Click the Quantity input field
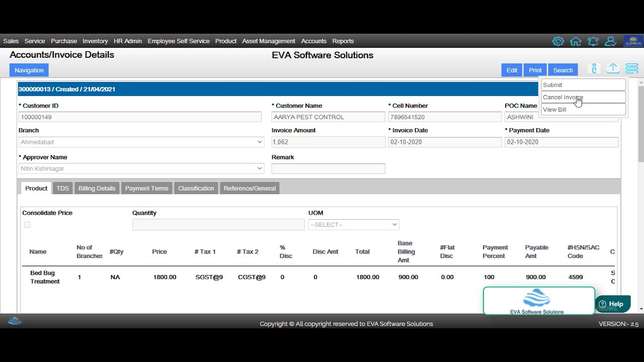 point(218,225)
